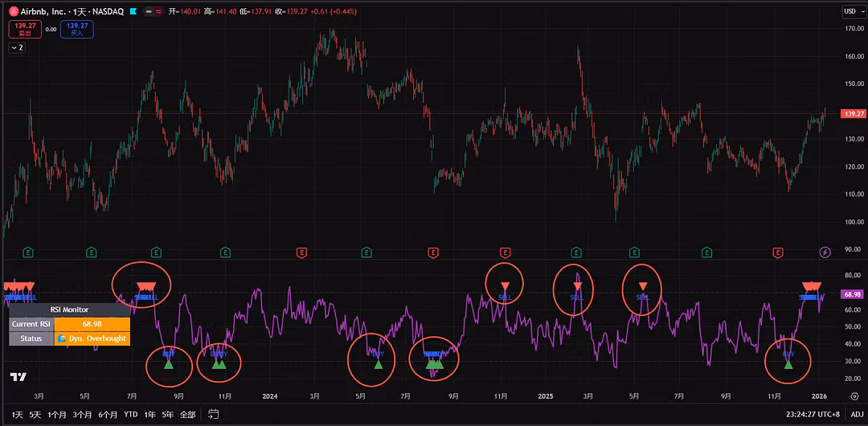Click the green BUY triangle near 9月 2023
868x426 pixels.
169,364
